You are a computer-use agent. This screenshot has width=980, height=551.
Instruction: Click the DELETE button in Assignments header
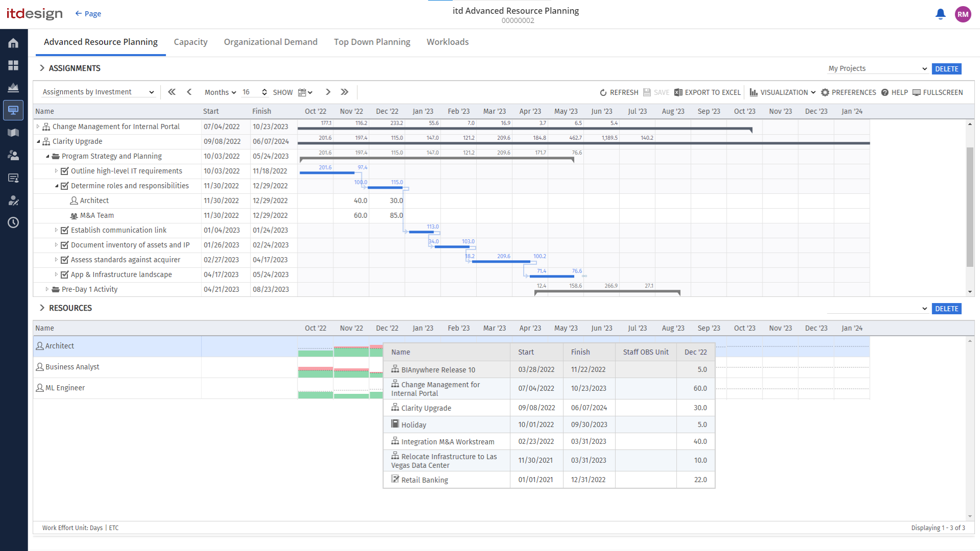pos(947,69)
